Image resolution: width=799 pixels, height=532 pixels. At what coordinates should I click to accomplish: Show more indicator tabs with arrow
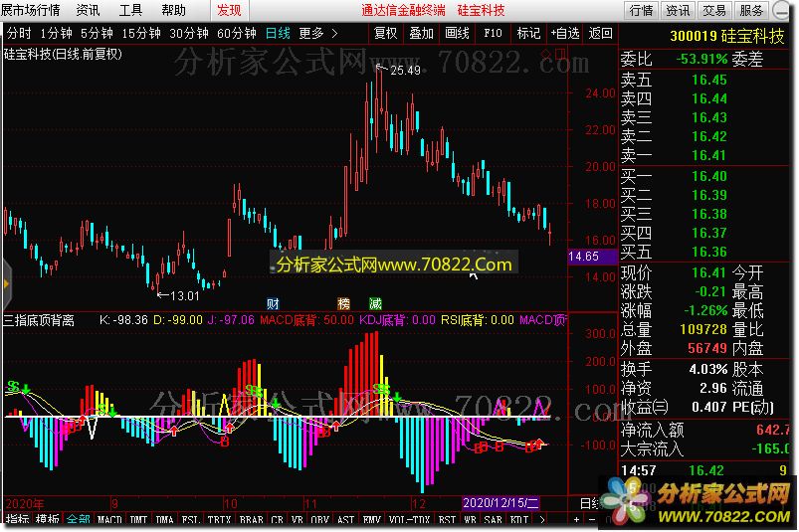pyautogui.click(x=541, y=520)
